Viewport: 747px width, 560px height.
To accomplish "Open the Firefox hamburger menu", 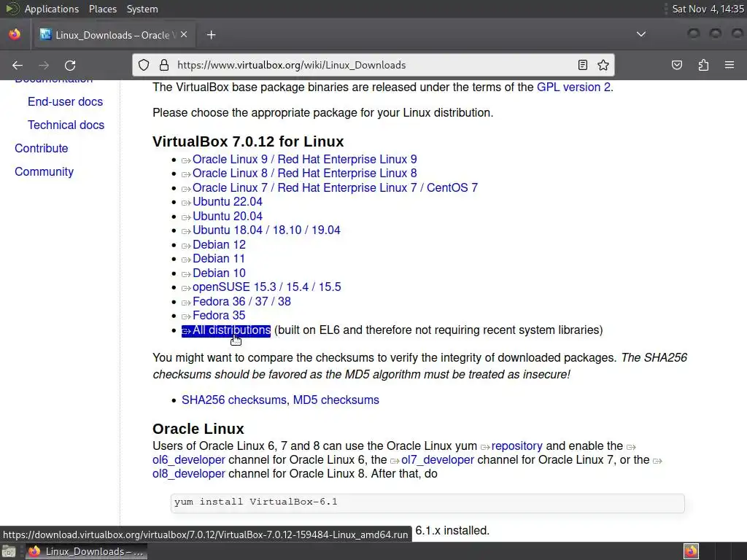I will tap(729, 65).
